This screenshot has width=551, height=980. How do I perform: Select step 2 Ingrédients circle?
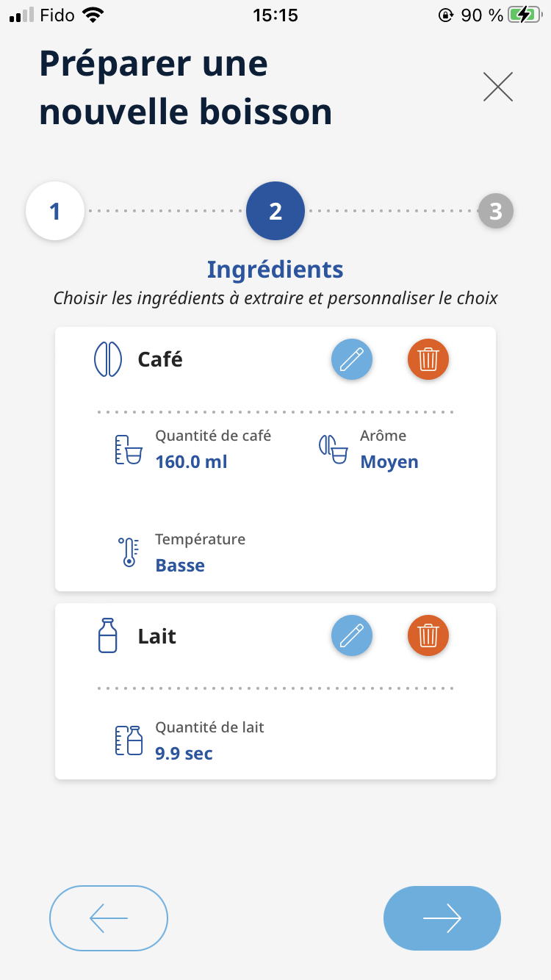pyautogui.click(x=275, y=212)
